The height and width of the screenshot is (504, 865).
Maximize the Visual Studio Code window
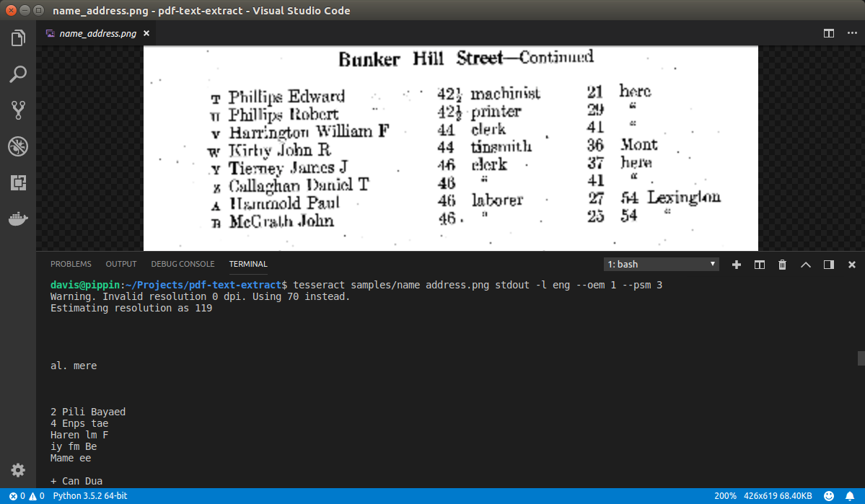39,11
